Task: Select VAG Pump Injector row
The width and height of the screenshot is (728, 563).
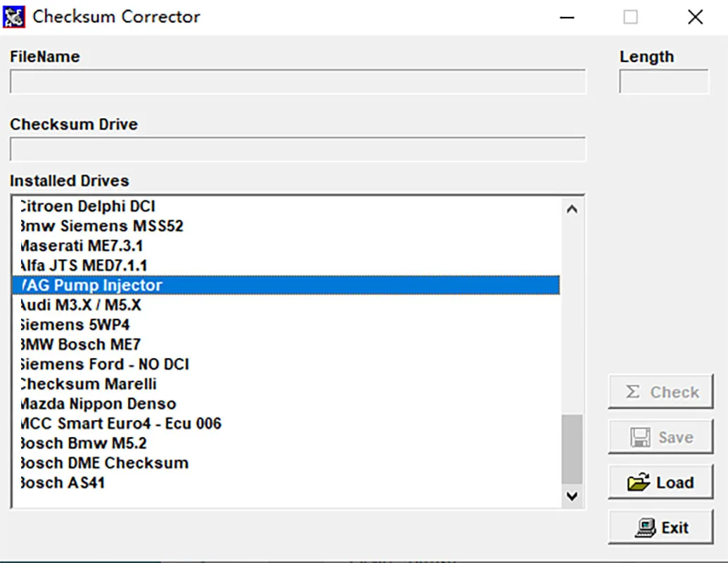Action: tap(286, 285)
